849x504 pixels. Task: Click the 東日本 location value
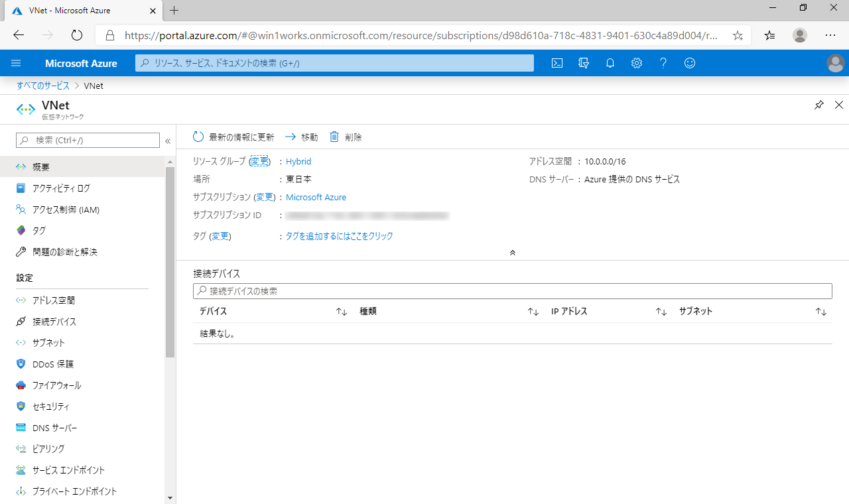click(x=298, y=179)
